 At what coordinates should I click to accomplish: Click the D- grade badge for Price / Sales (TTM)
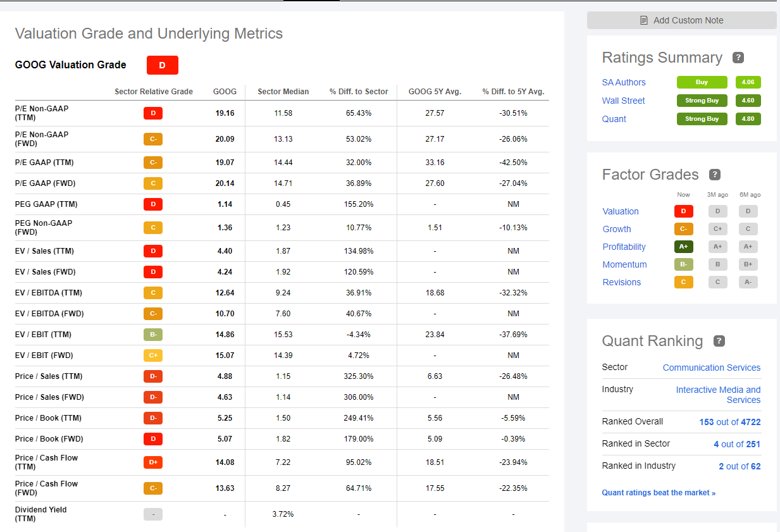pyautogui.click(x=153, y=376)
